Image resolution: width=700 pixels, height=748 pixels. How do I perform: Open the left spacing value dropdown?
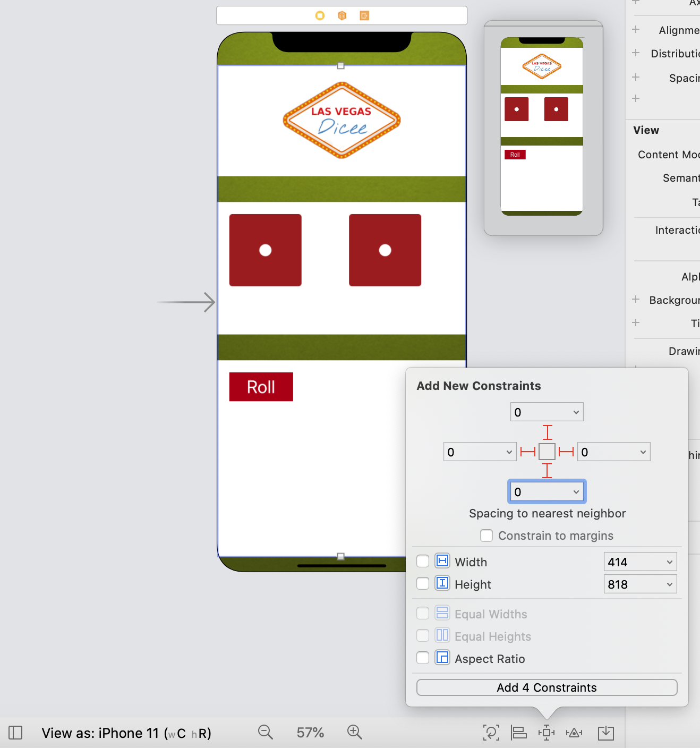coord(509,452)
